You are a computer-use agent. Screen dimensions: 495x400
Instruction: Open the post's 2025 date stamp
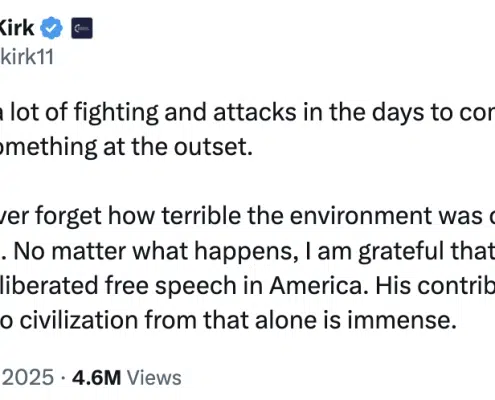(x=27, y=378)
